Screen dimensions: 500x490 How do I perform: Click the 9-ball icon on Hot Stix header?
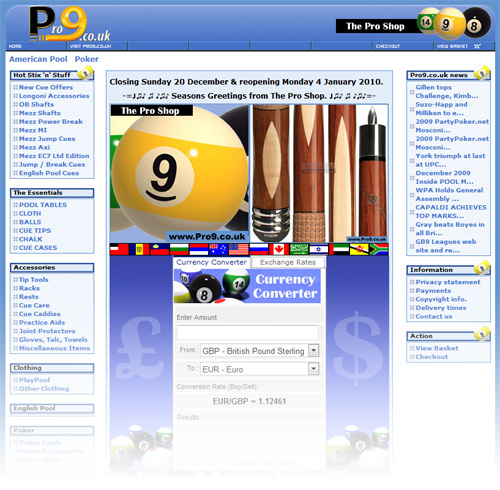[x=86, y=73]
